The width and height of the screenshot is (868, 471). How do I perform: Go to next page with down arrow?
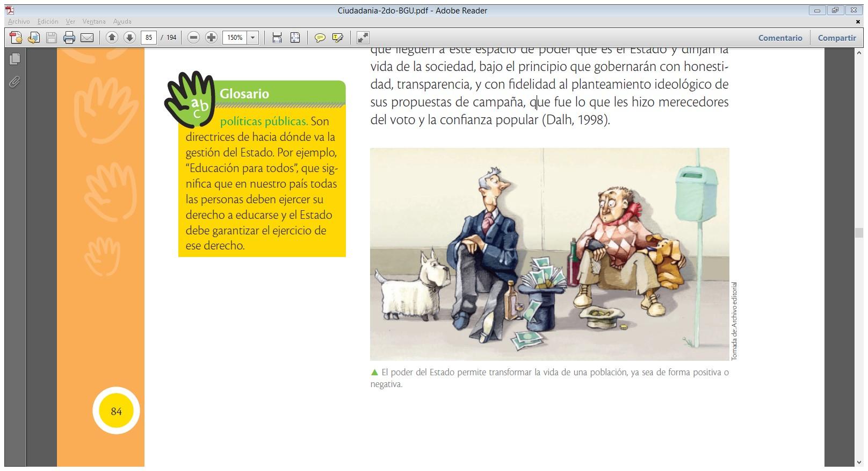(x=129, y=38)
